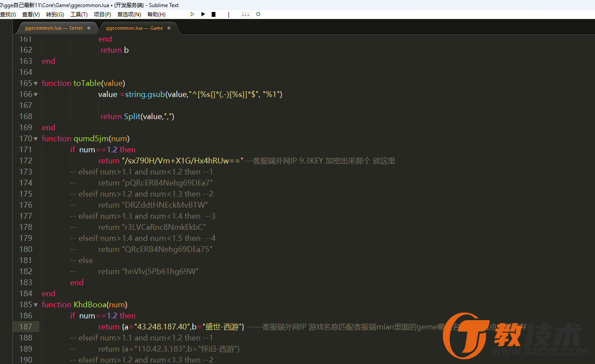595x364 pixels.
Task: Select the ggecommon.lua — Game tab
Action: pos(131,28)
